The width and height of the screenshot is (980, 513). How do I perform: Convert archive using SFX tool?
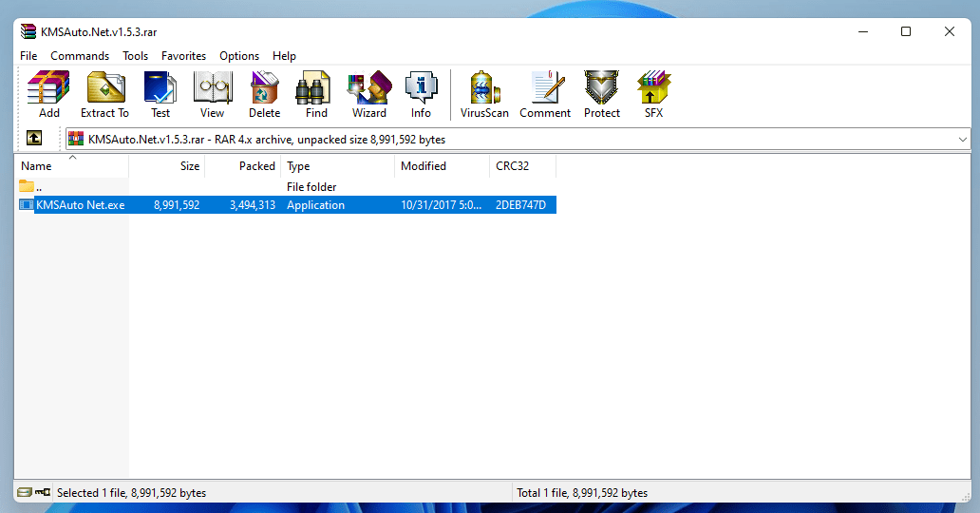[653, 94]
